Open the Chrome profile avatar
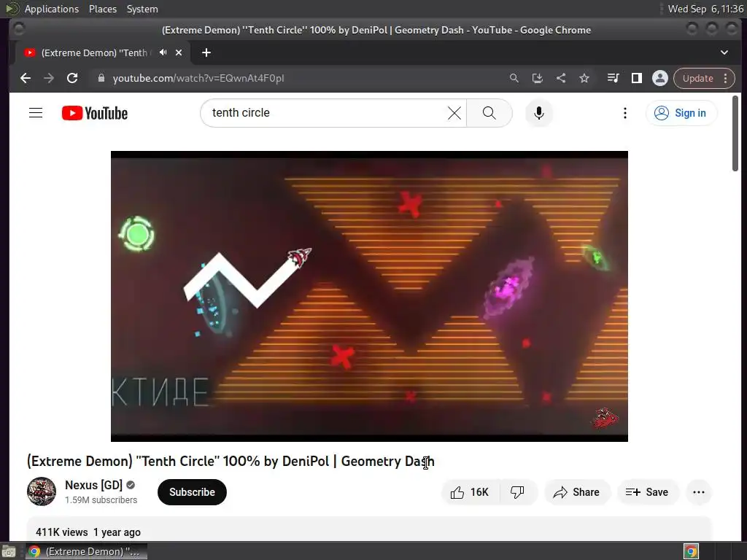747x560 pixels. pos(659,78)
